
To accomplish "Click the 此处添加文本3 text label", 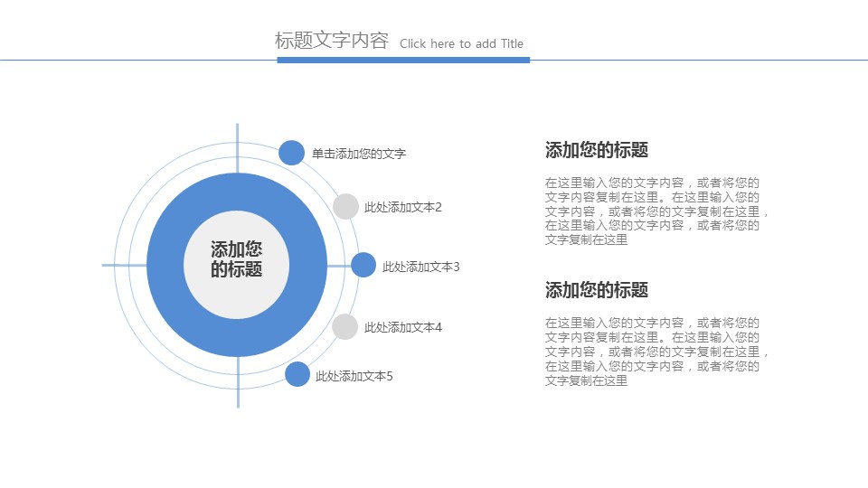I will [420, 267].
